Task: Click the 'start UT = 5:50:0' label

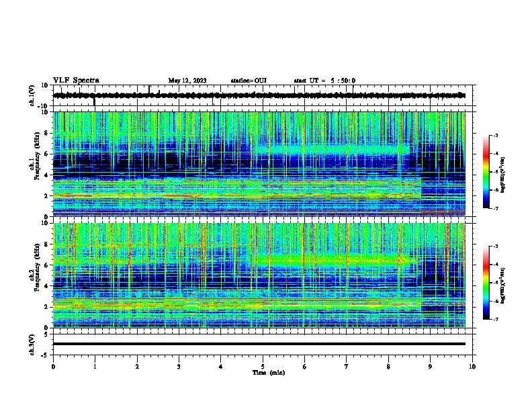Action: point(324,81)
